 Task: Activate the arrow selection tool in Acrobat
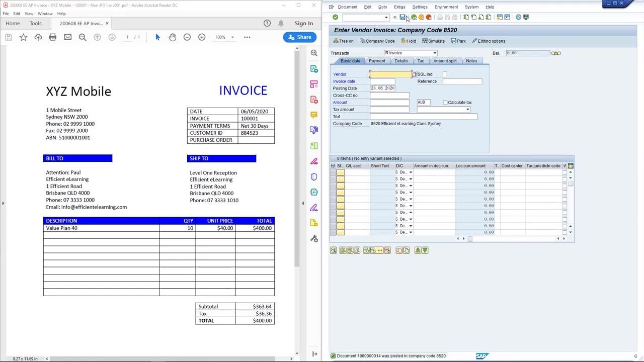point(157,37)
